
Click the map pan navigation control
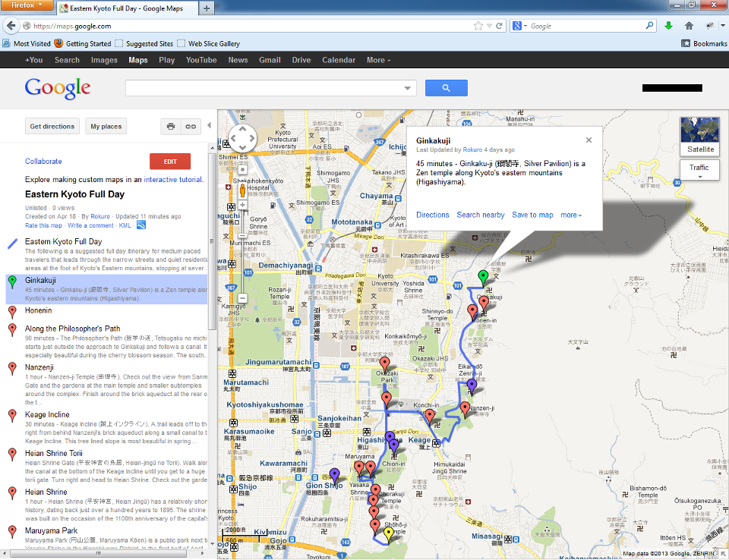[x=242, y=138]
